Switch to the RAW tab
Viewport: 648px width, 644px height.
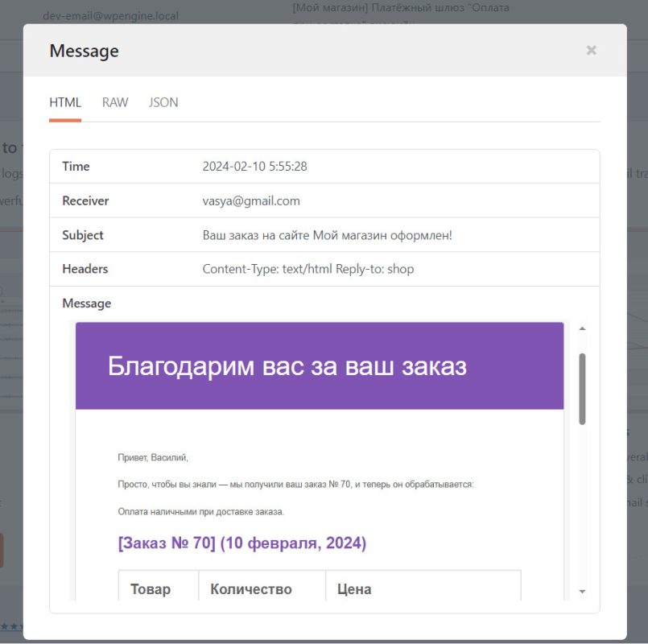[x=114, y=102]
